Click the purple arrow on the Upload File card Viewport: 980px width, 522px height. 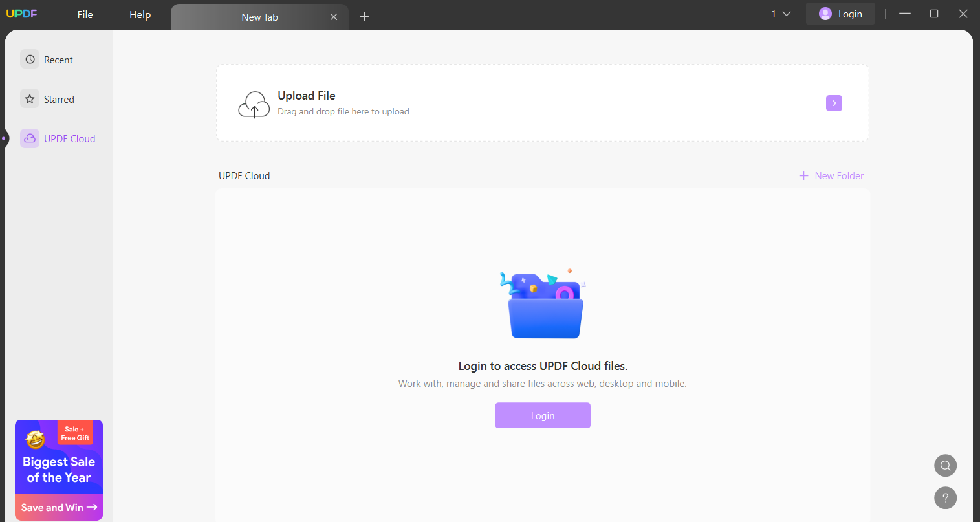tap(834, 103)
